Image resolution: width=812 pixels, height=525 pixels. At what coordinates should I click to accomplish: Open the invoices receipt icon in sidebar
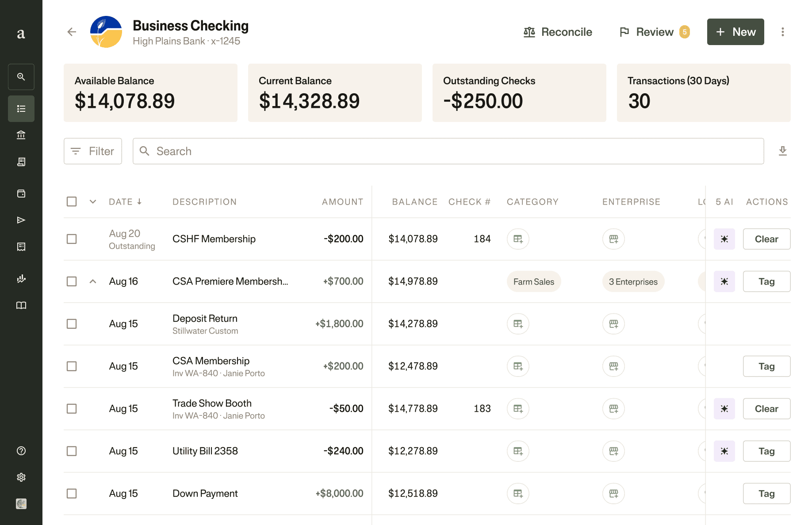(21, 162)
